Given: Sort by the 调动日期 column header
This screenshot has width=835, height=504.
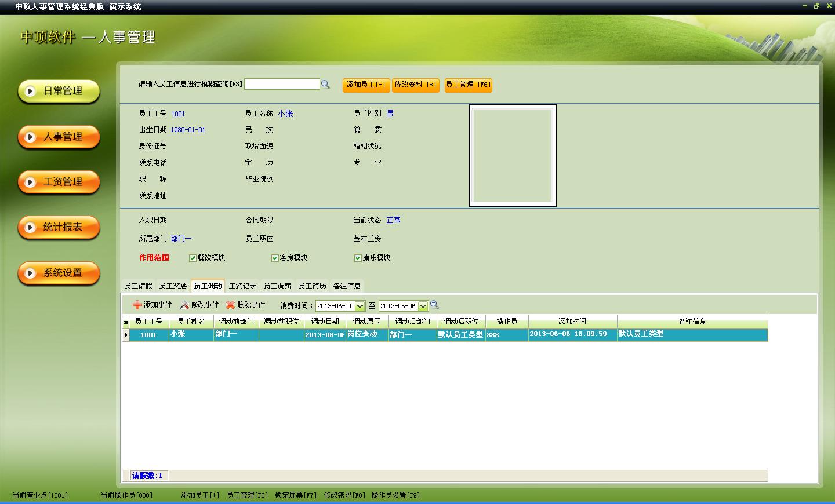Looking at the screenshot, I should [325, 322].
